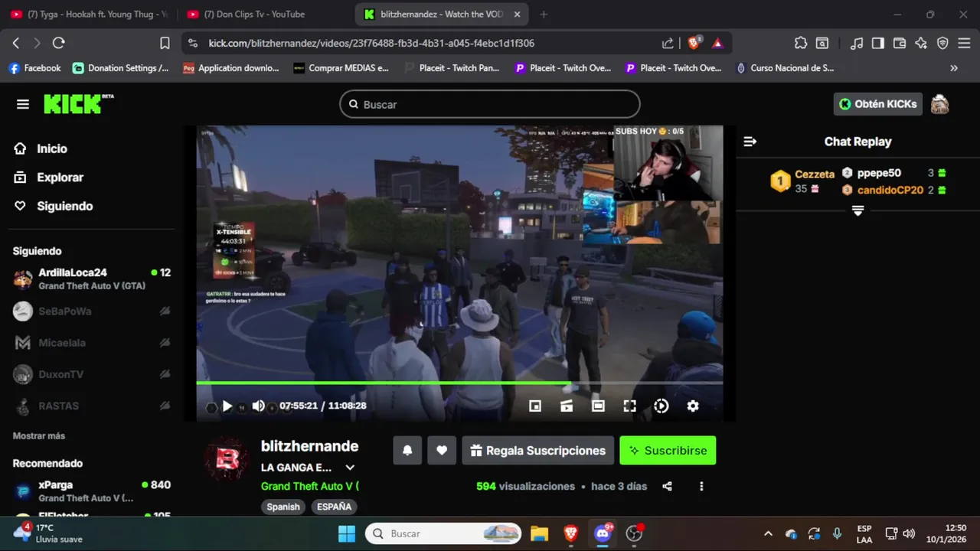
Task: Open the Kick hamburger sidebar menu
Action: tap(23, 104)
